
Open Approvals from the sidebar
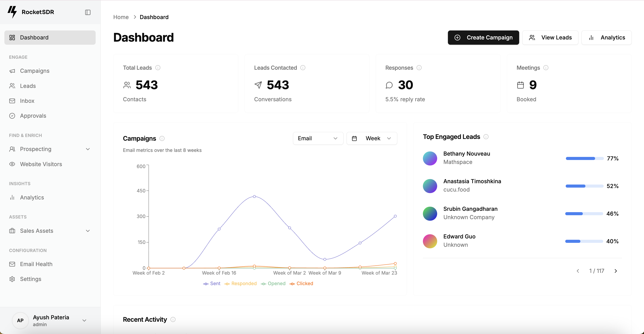pyautogui.click(x=33, y=116)
